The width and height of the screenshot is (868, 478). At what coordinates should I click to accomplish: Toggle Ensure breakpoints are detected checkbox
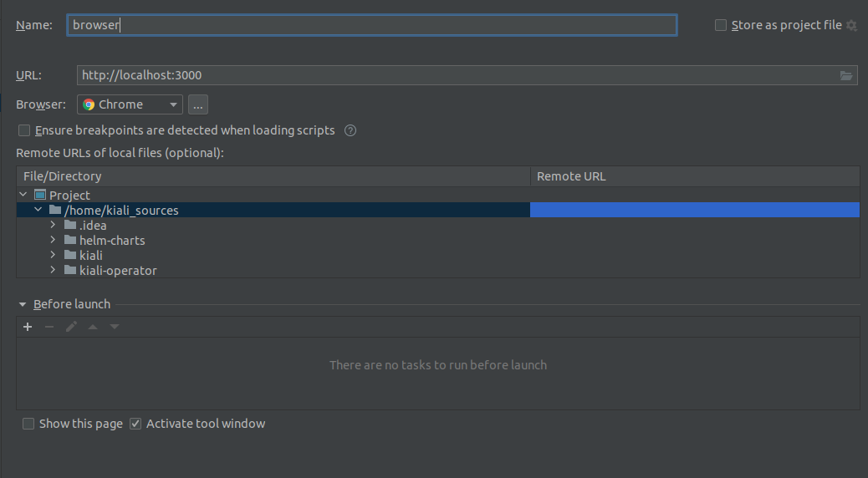pos(24,130)
